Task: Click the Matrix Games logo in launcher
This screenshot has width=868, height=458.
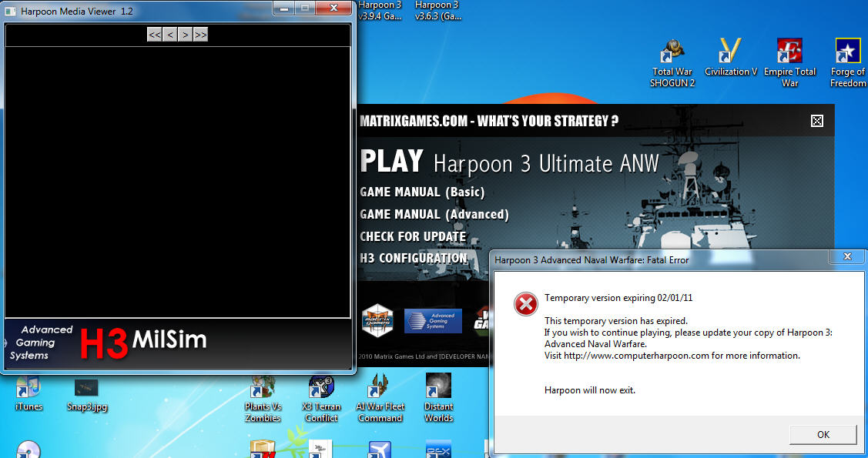Action: 377,320
